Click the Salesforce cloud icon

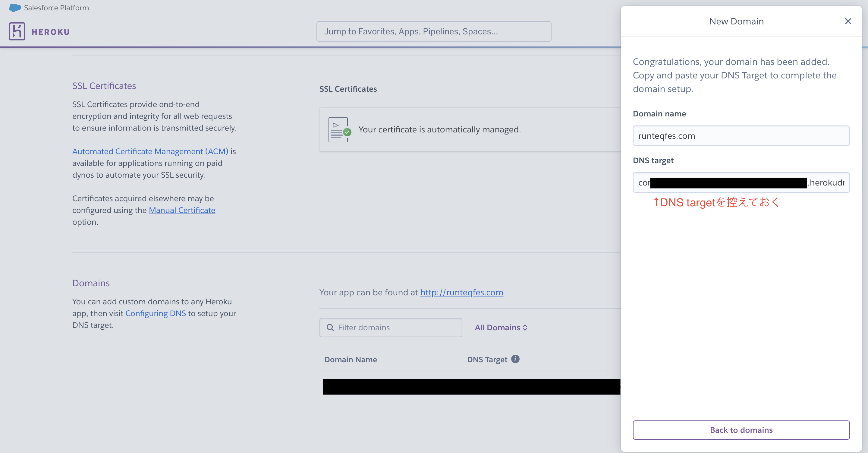(15, 8)
